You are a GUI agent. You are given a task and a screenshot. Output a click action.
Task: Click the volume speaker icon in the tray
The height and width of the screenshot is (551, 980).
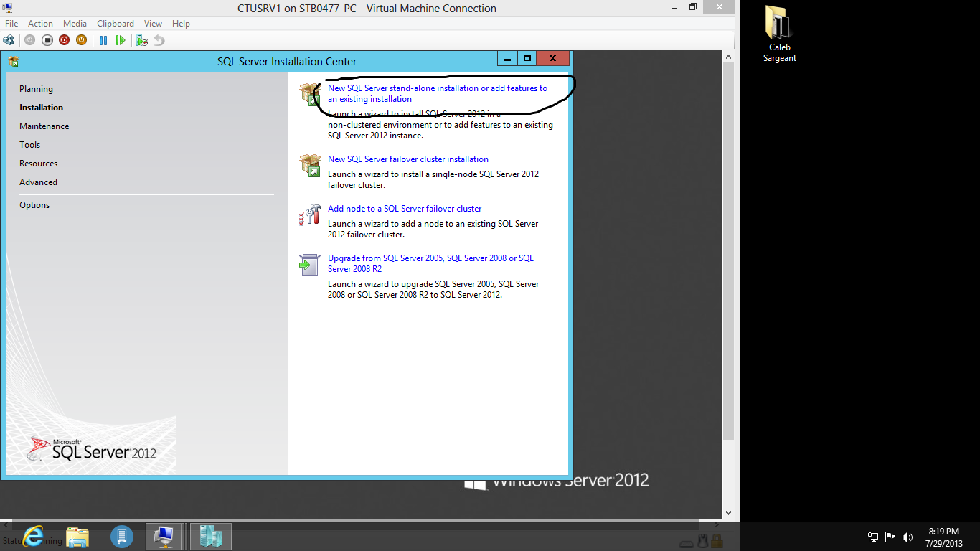click(x=908, y=537)
